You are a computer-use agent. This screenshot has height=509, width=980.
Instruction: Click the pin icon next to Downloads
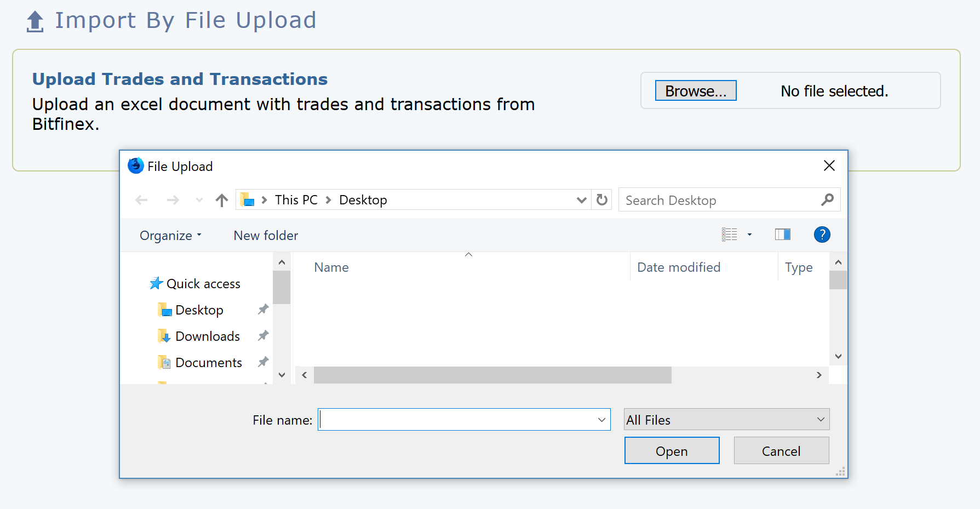click(x=263, y=336)
